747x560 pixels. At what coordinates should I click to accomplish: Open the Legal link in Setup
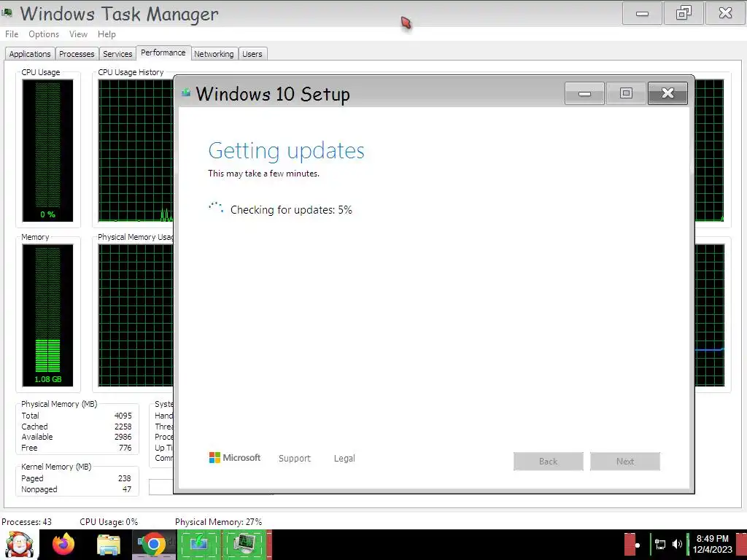pyautogui.click(x=344, y=458)
